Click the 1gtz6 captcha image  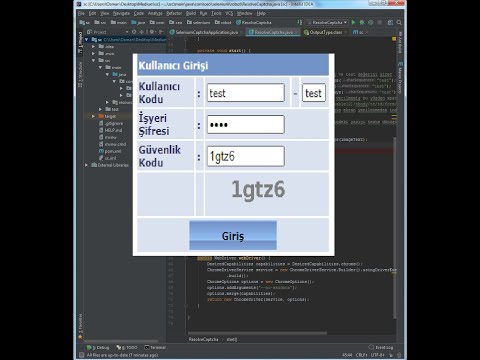tap(258, 190)
